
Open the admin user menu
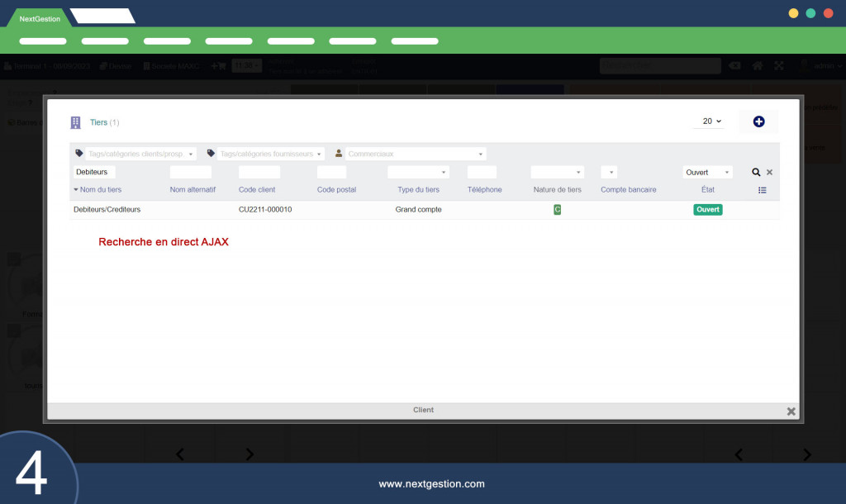click(821, 66)
